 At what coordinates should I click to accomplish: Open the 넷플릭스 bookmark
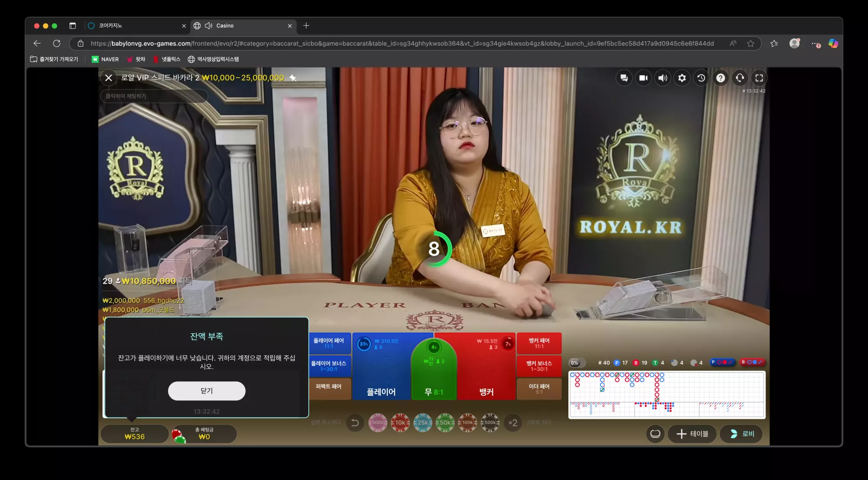167,59
